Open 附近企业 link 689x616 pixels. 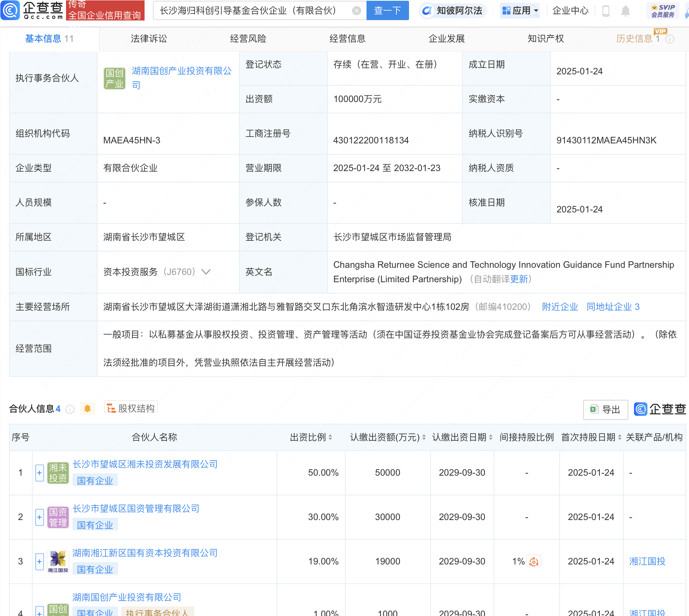pos(560,307)
